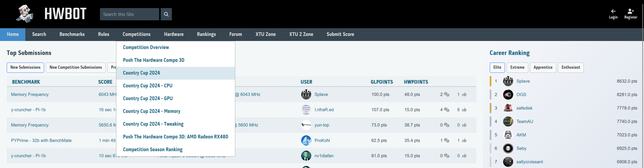Select New Competition Submissions filter
This screenshot has height=168, width=644.
click(76, 68)
